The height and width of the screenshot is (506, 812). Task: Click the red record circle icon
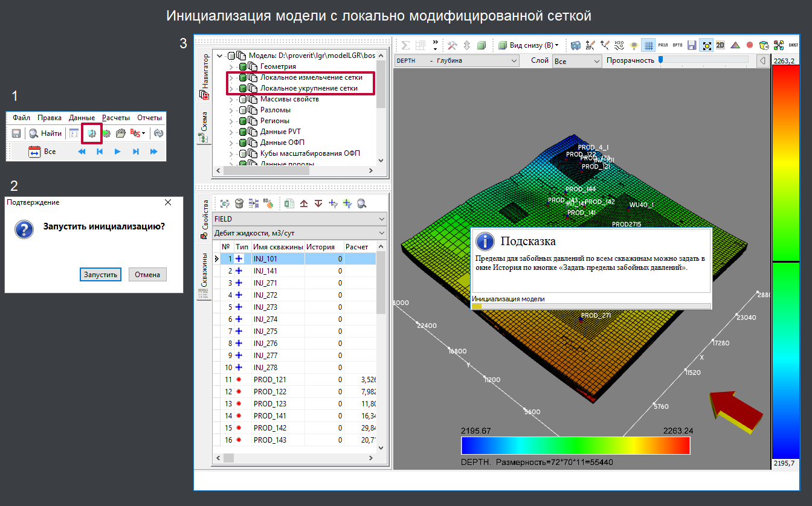coord(750,45)
